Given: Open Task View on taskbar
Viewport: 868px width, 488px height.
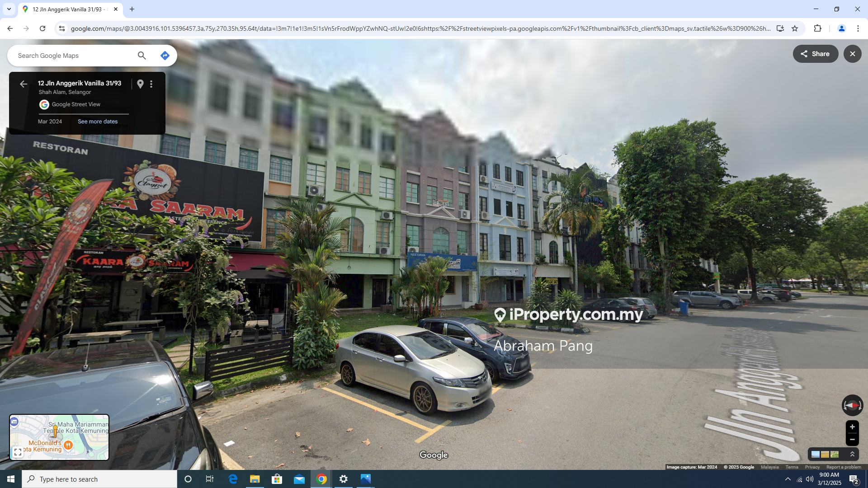Looking at the screenshot, I should (x=209, y=479).
